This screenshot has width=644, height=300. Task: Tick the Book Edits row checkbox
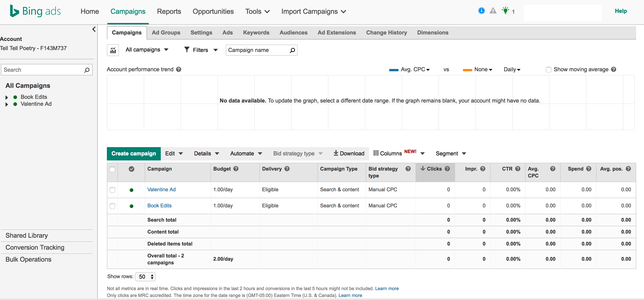(112, 206)
